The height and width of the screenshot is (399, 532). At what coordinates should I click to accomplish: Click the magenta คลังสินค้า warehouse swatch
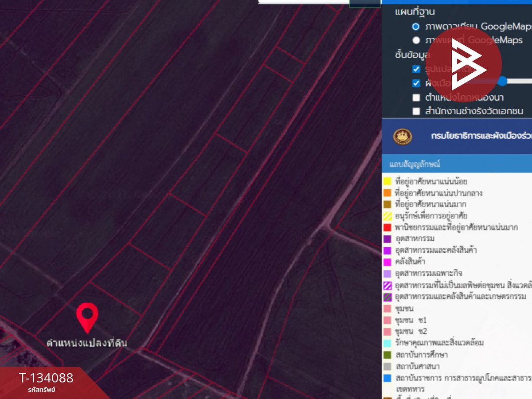[x=387, y=262]
